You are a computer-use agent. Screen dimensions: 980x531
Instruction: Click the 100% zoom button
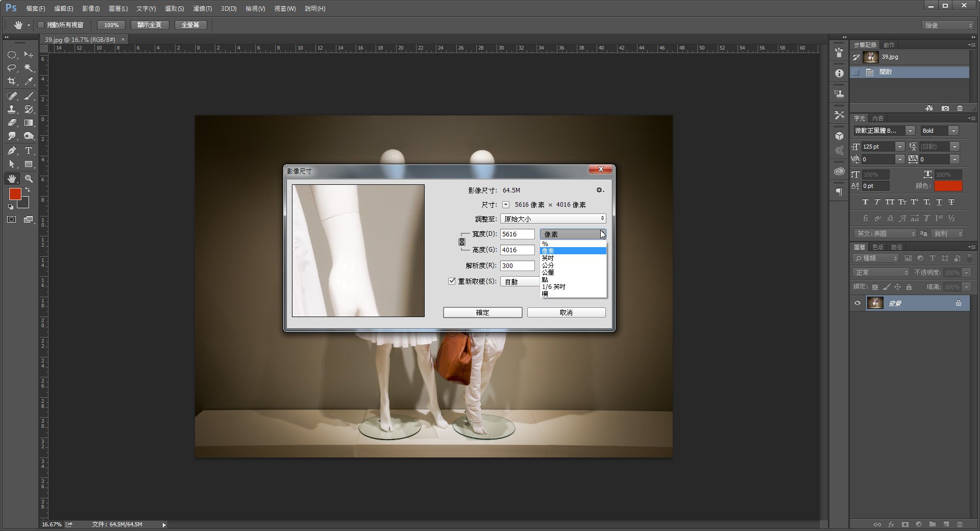pos(111,25)
